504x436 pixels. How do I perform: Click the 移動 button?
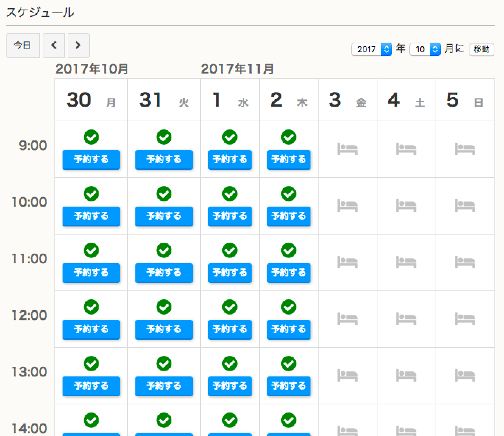tap(482, 49)
